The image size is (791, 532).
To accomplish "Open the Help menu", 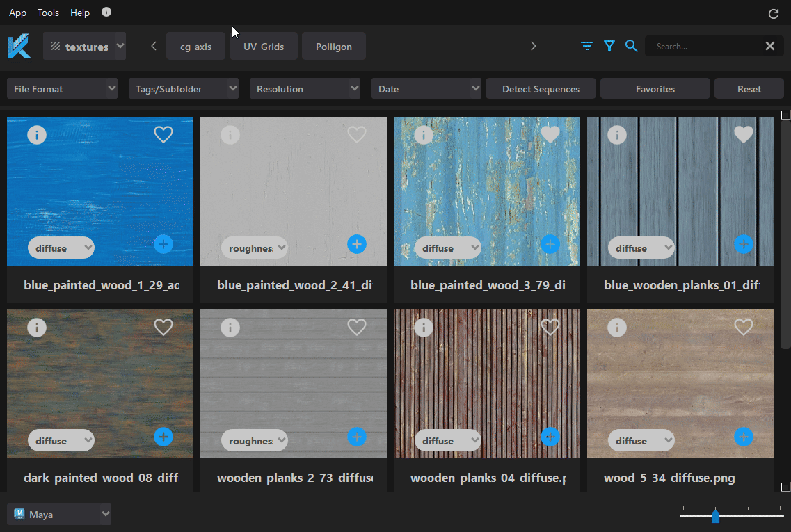I will pyautogui.click(x=80, y=13).
